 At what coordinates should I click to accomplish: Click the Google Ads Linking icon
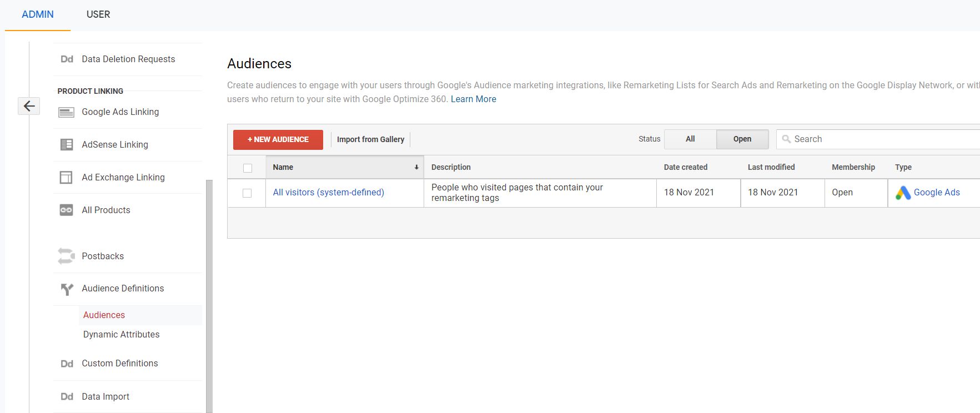(66, 112)
